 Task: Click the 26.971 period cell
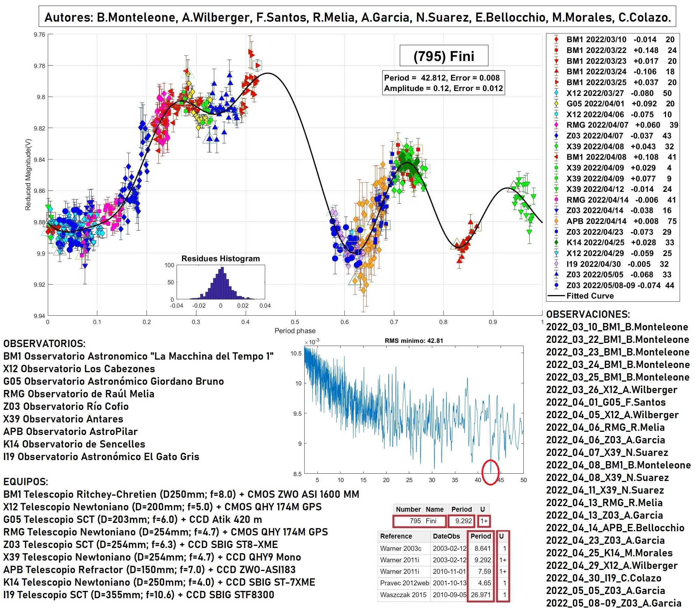[481, 595]
